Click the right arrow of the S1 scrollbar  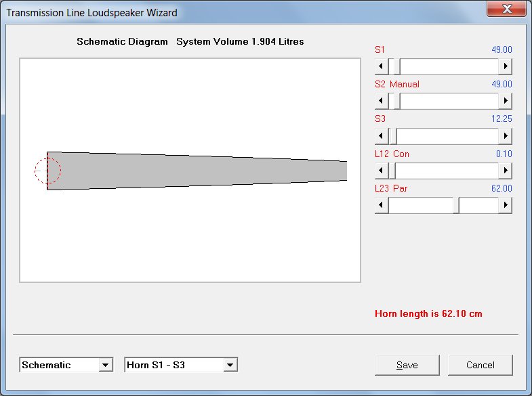click(505, 66)
